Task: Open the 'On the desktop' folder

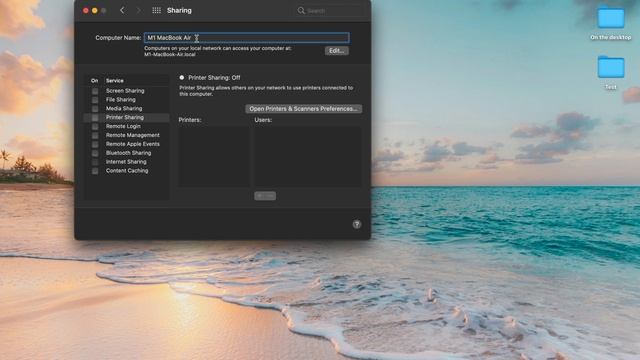Action: [x=611, y=24]
